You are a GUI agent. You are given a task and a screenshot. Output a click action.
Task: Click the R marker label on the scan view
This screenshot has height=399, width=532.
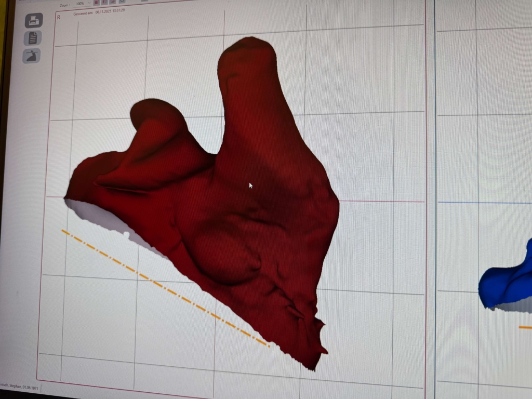click(58, 17)
